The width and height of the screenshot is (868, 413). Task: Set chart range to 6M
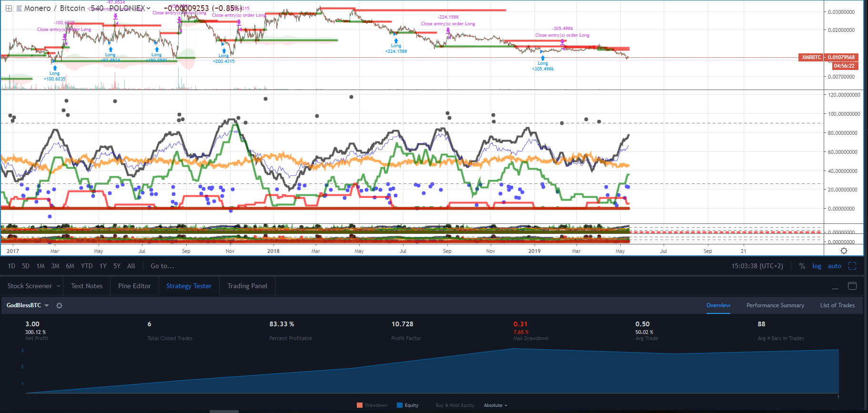[x=70, y=266]
